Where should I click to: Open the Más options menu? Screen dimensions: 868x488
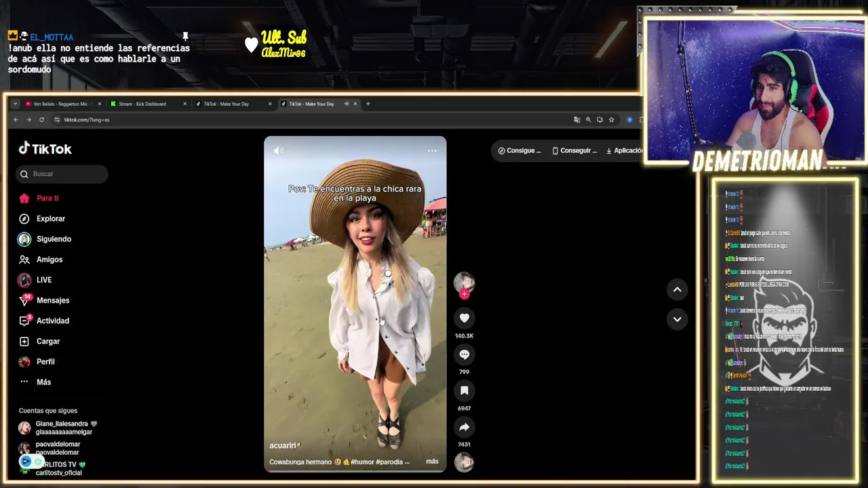click(x=35, y=382)
